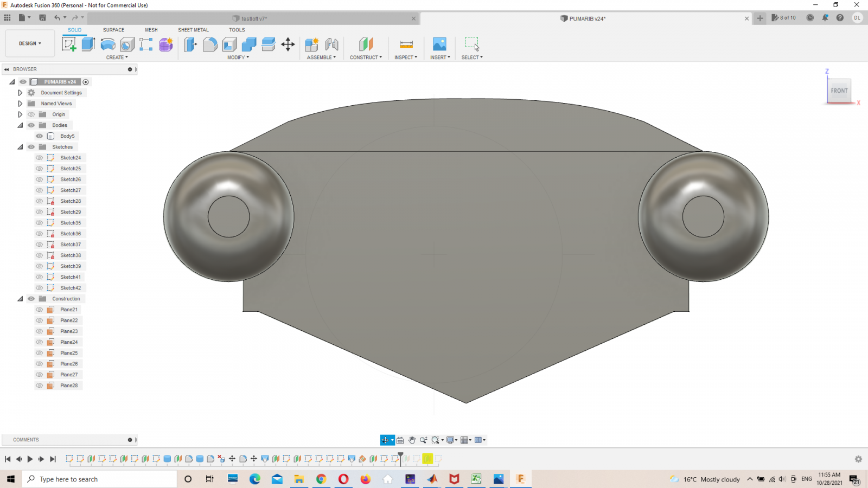
Task: Select the Move/Copy tool
Action: [288, 44]
